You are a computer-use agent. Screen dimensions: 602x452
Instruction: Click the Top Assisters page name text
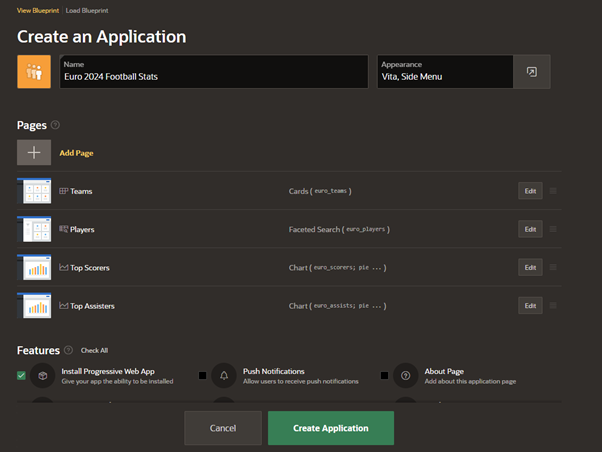click(92, 306)
